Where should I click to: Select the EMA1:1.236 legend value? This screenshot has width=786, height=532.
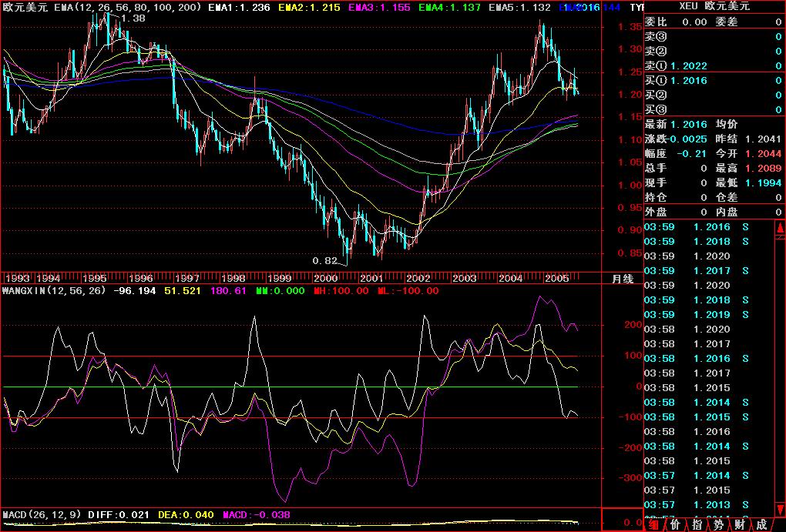(x=239, y=7)
